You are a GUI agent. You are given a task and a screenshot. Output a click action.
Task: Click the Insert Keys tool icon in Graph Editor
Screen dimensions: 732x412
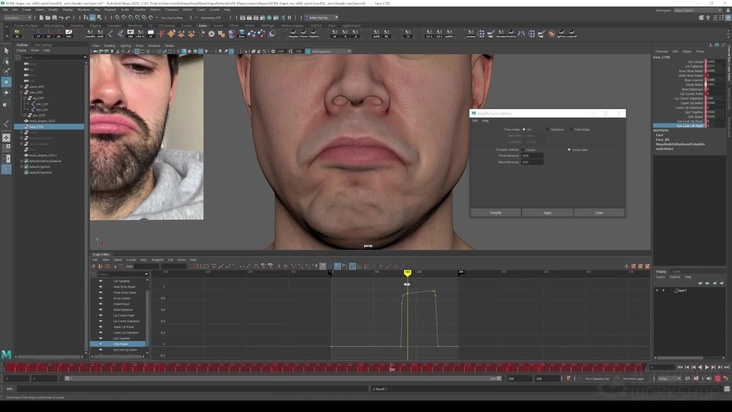(x=100, y=266)
